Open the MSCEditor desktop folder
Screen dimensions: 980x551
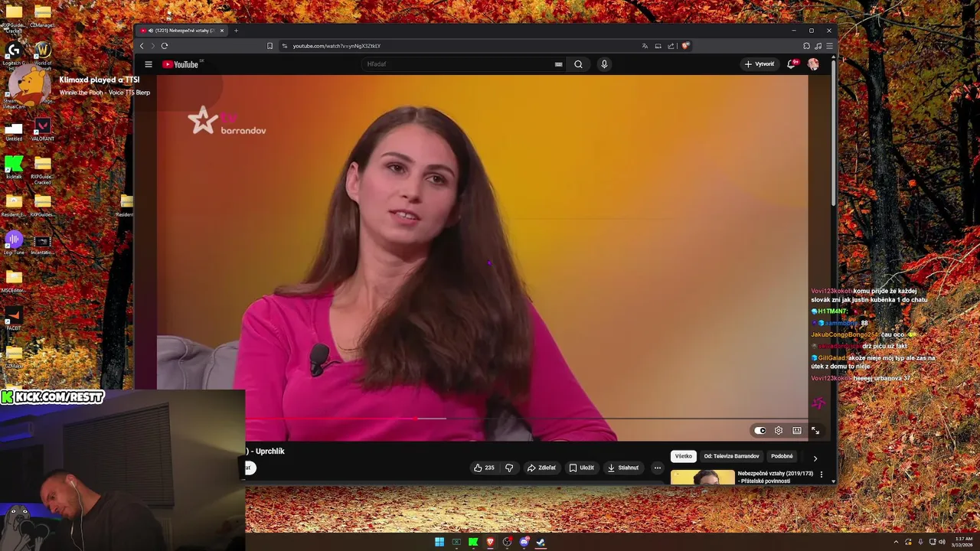(14, 280)
